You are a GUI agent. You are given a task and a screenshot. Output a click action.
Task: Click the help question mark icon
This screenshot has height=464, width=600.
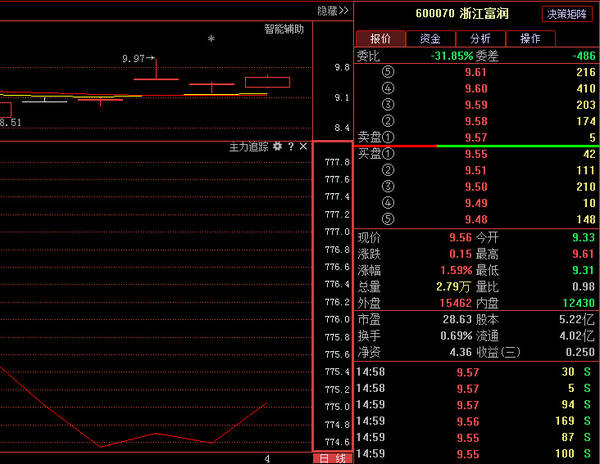click(291, 147)
